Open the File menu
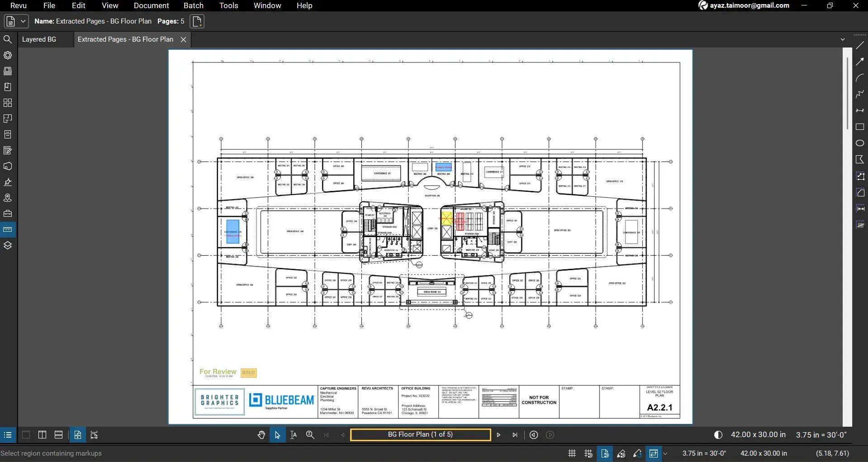This screenshot has width=868, height=462. pos(49,5)
